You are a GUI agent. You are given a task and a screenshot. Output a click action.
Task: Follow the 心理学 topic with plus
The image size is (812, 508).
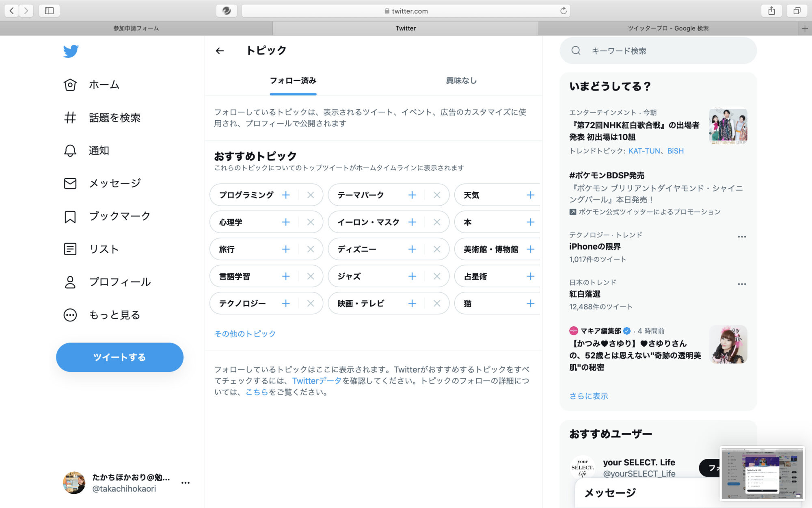tap(286, 222)
